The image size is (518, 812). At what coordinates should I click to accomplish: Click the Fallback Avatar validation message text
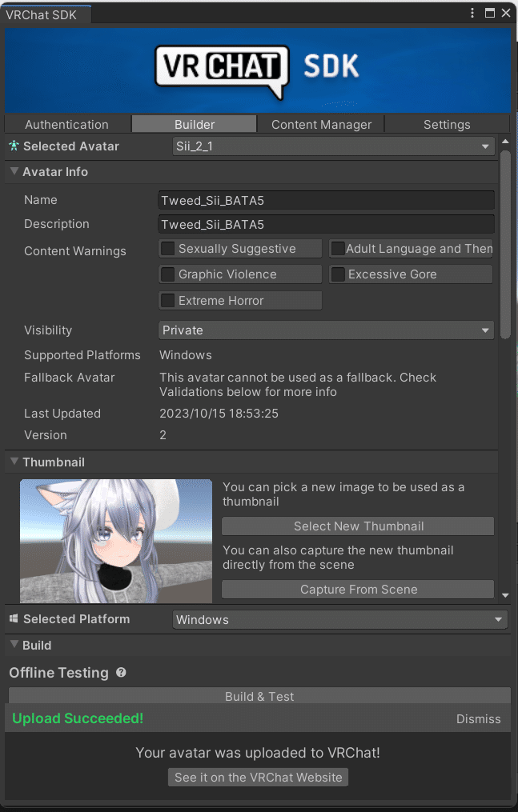point(298,384)
